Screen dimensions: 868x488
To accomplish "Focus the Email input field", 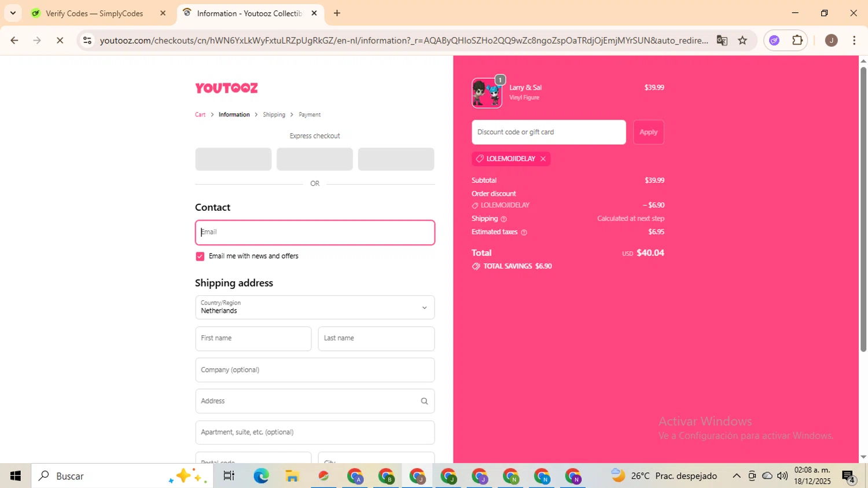I will pyautogui.click(x=315, y=232).
